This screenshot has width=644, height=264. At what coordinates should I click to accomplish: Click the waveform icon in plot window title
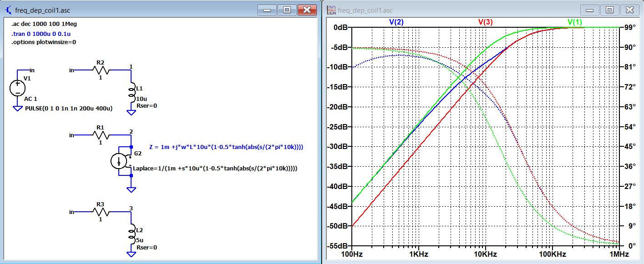(331, 10)
